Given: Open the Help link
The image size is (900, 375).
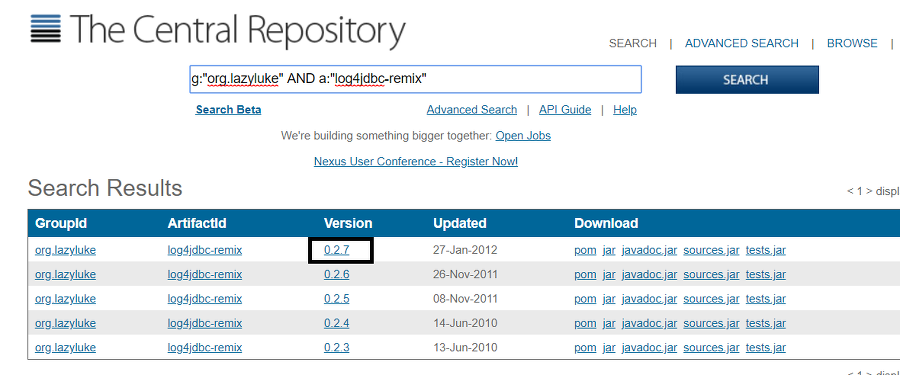Looking at the screenshot, I should 624,110.
